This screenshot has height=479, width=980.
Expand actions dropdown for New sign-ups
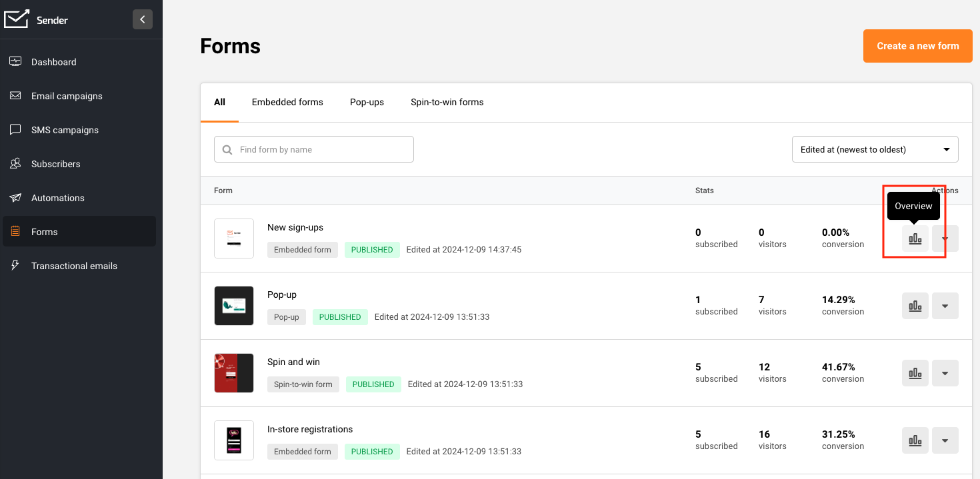click(945, 239)
